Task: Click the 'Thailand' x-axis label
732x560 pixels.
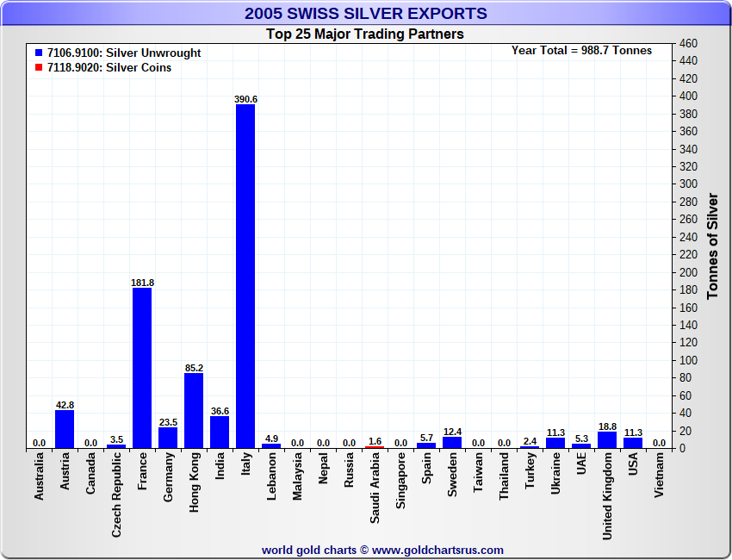Action: click(x=504, y=476)
